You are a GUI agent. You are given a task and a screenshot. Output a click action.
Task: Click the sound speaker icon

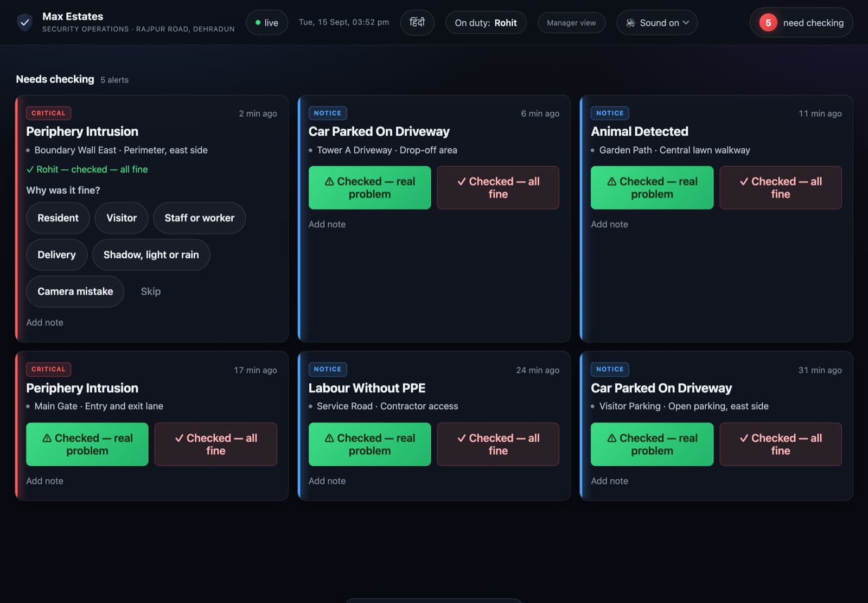point(630,23)
